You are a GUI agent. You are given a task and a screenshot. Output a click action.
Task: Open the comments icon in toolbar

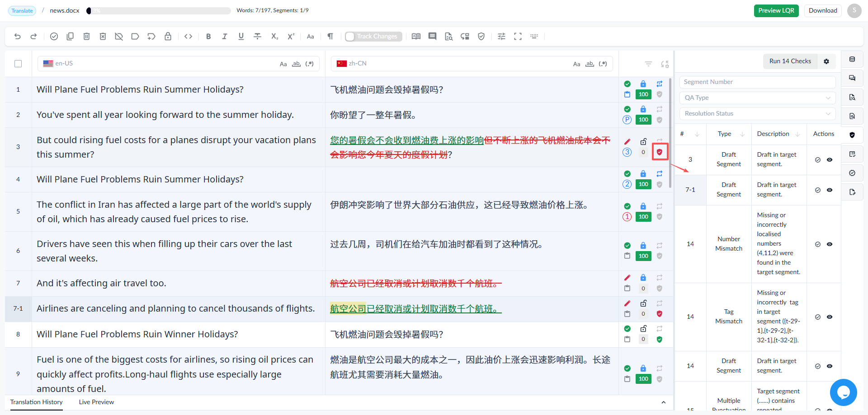(433, 37)
